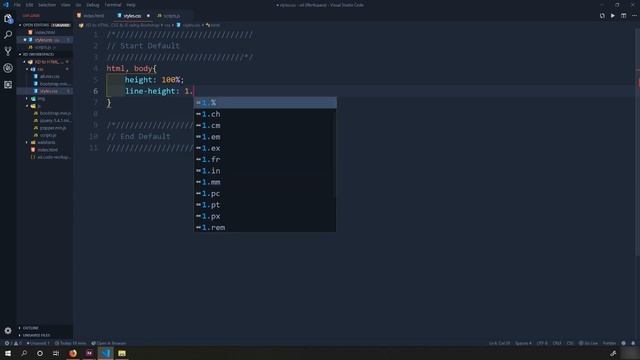Click the Windows taskbar search icon

[24, 353]
